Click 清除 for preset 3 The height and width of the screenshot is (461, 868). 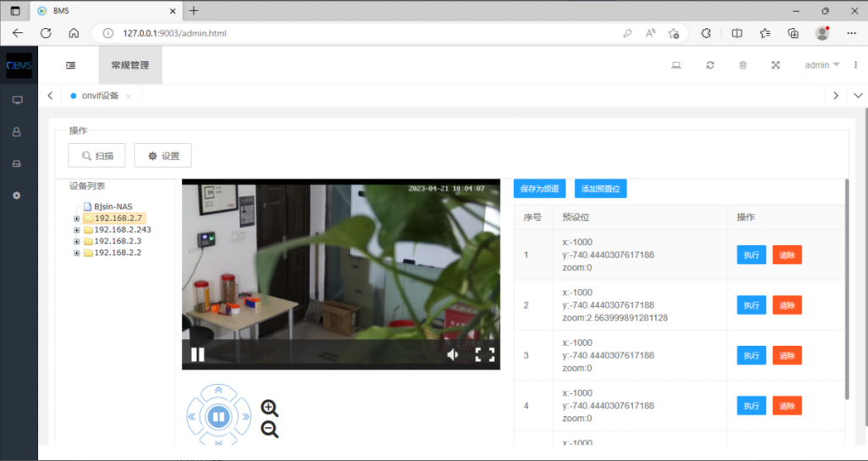[787, 355]
